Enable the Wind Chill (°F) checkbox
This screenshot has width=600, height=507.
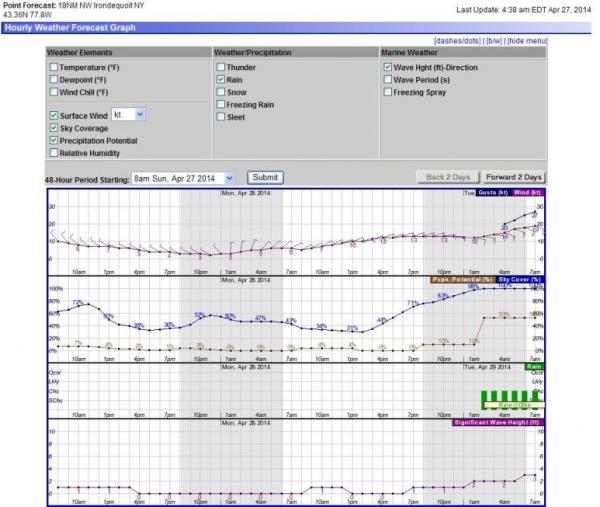[x=54, y=92]
